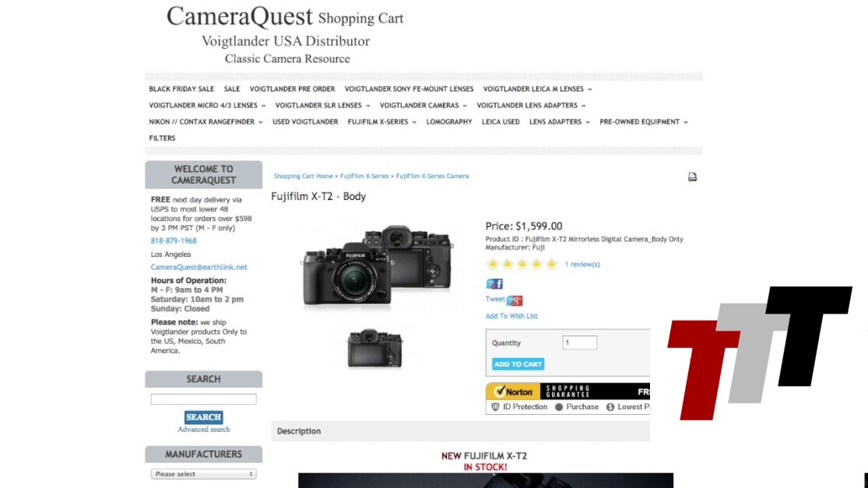Open the Lomography menu item

coord(449,121)
